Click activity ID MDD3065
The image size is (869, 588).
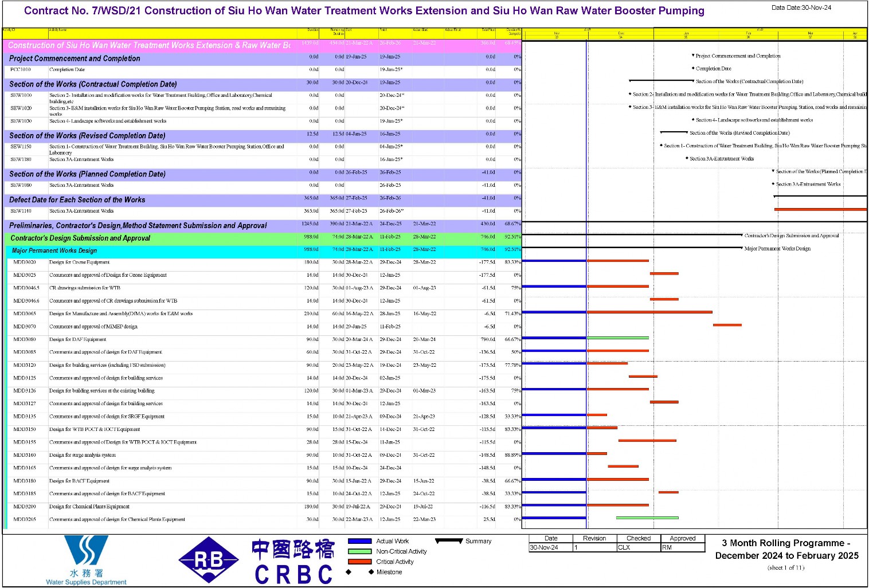25,314
